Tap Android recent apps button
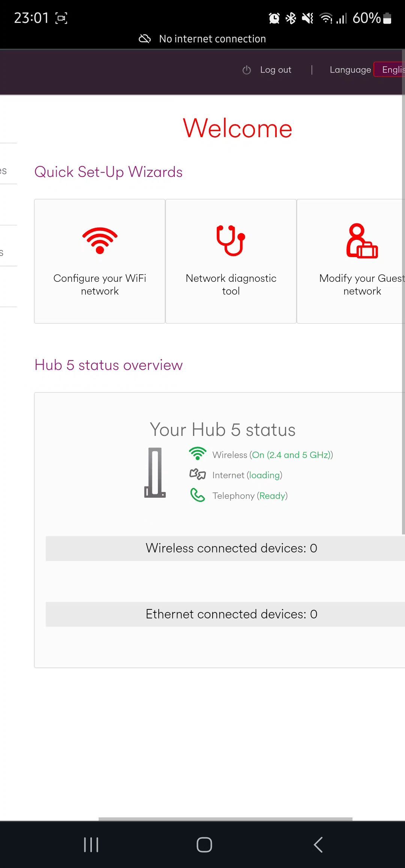The width and height of the screenshot is (405, 868). tap(91, 845)
